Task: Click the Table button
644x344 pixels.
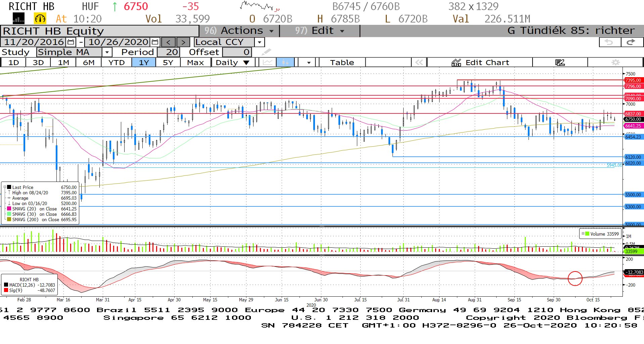Action: (342, 62)
